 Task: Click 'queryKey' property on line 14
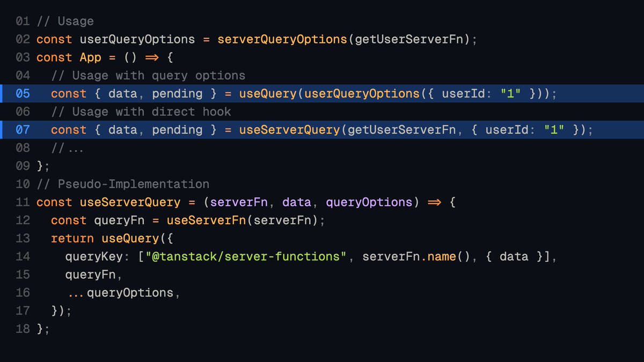(x=94, y=256)
